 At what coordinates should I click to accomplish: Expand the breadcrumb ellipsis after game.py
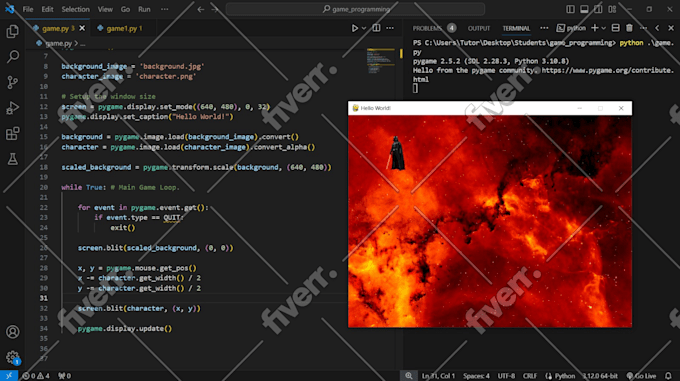[x=83, y=43]
